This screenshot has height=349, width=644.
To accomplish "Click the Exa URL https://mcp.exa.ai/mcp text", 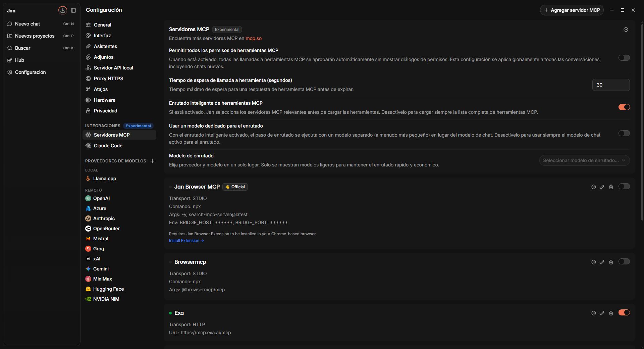I will click(206, 333).
